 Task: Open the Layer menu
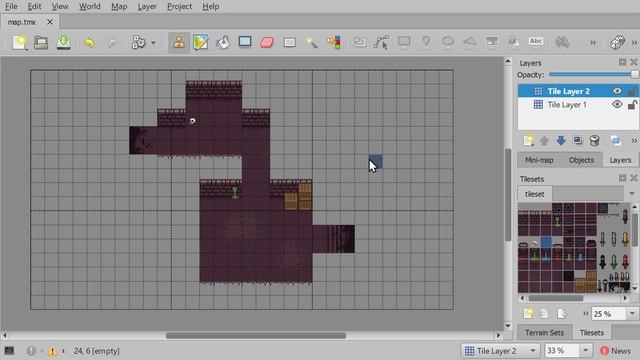click(x=147, y=7)
